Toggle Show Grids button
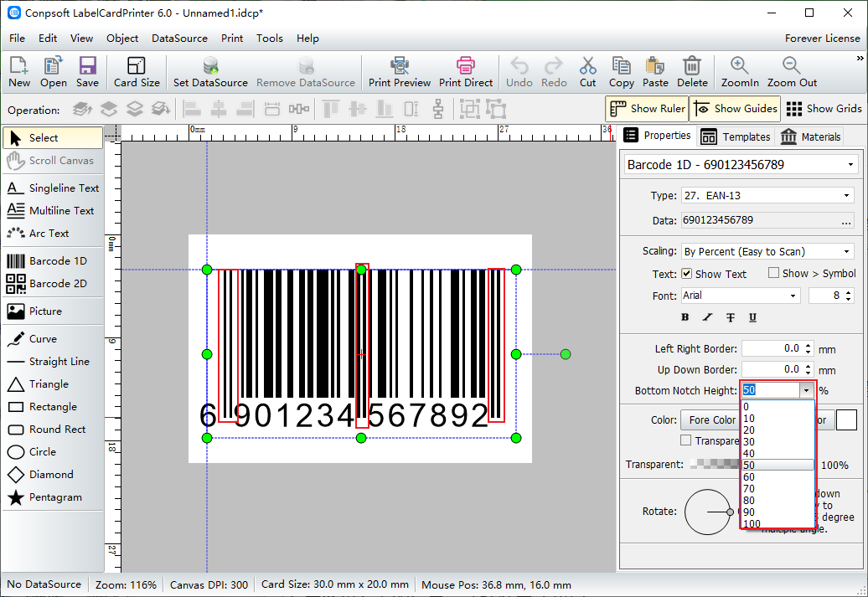Viewport: 868px width, 597px height. point(824,109)
